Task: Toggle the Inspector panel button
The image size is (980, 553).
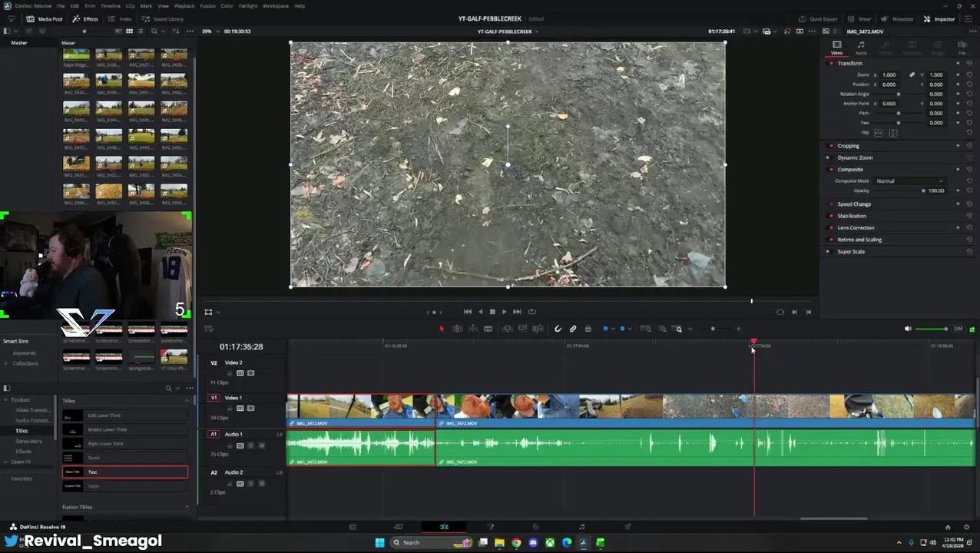Action: (939, 19)
